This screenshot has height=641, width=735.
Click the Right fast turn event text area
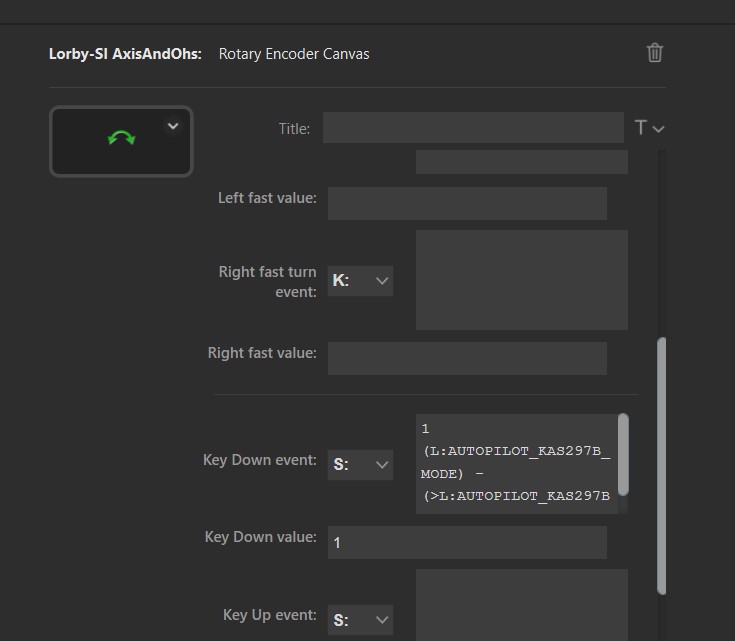pos(522,279)
